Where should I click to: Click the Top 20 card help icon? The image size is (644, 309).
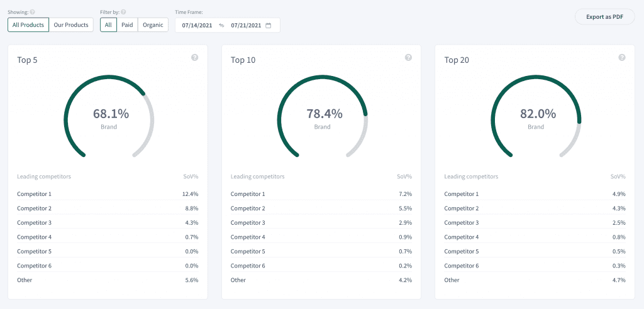pos(622,58)
